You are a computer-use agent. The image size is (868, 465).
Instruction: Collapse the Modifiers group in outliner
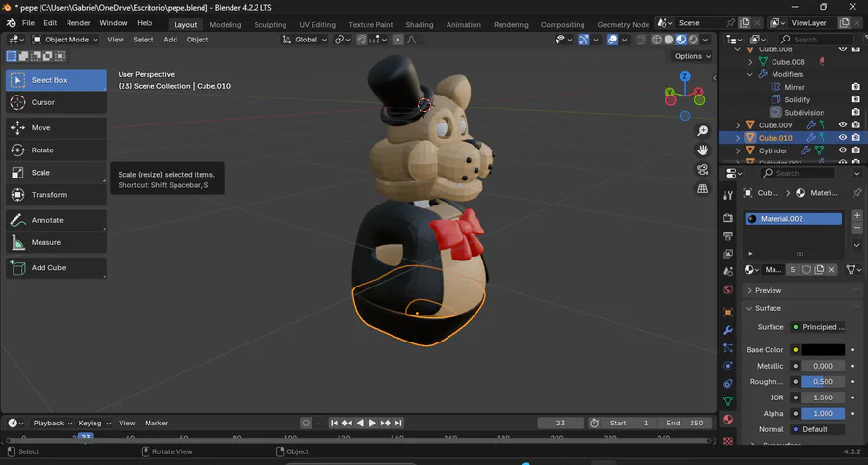coord(750,74)
